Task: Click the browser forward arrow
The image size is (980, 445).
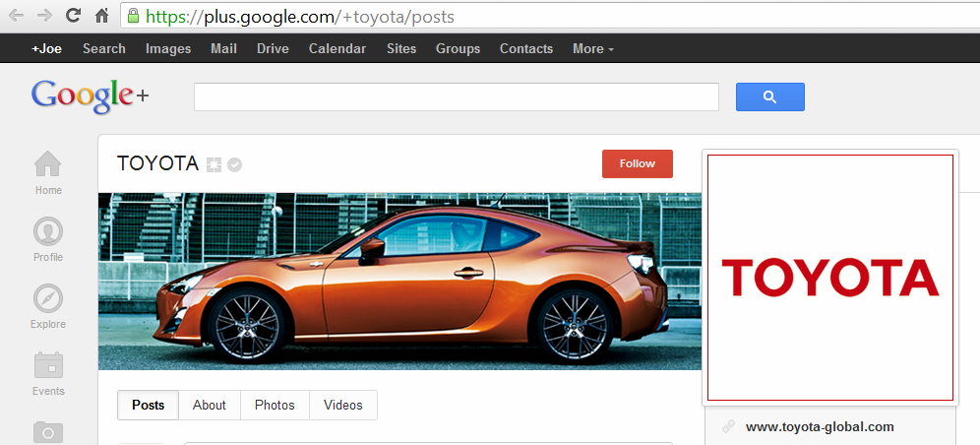Action: (x=44, y=16)
